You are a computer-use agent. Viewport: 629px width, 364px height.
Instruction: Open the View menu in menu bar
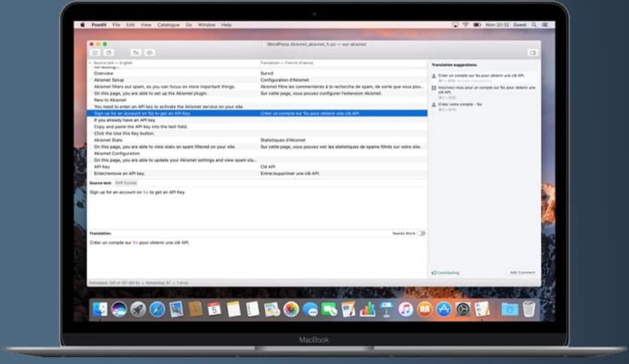coord(147,25)
